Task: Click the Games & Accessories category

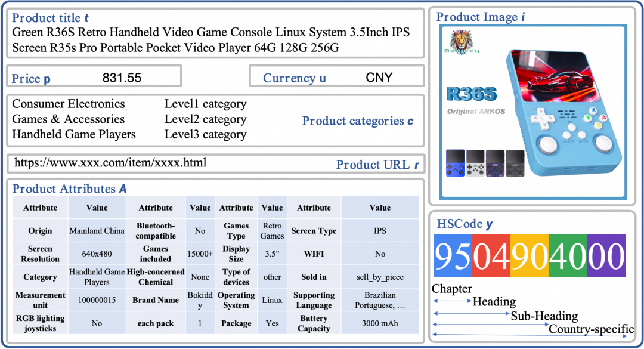Action: click(68, 119)
